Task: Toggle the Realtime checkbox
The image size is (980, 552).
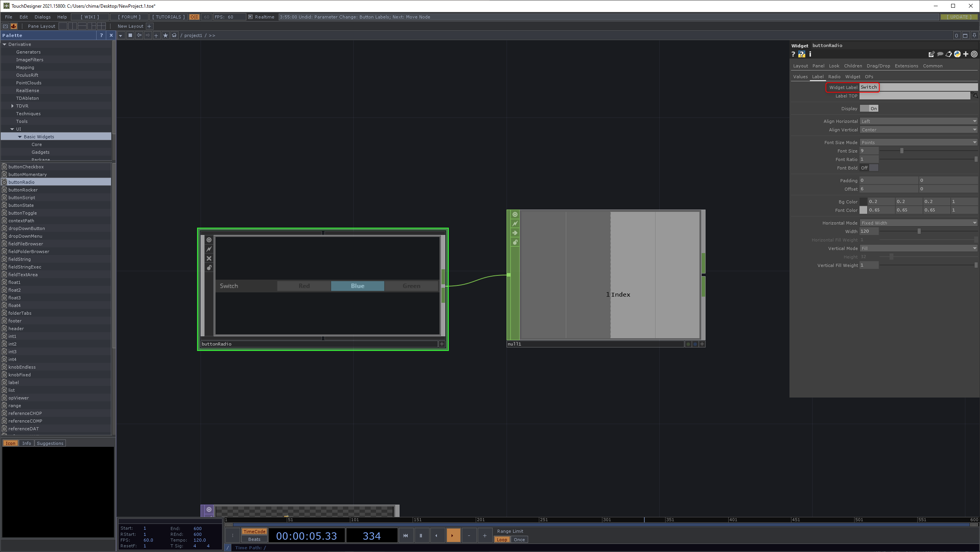Action: tap(251, 17)
